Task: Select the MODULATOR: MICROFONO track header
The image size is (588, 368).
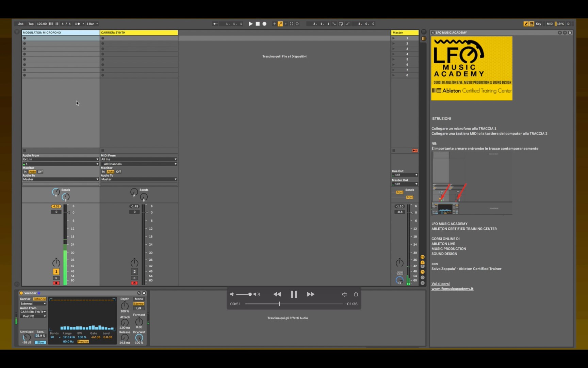Action: [x=61, y=33]
